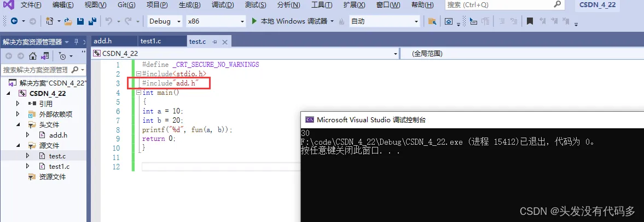Click the Undo arrow icon

pos(109,21)
